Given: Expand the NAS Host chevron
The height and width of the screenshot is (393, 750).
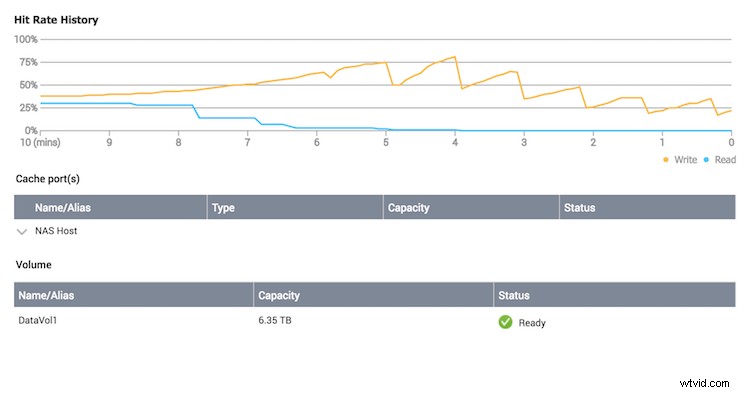Looking at the screenshot, I should click(x=22, y=232).
